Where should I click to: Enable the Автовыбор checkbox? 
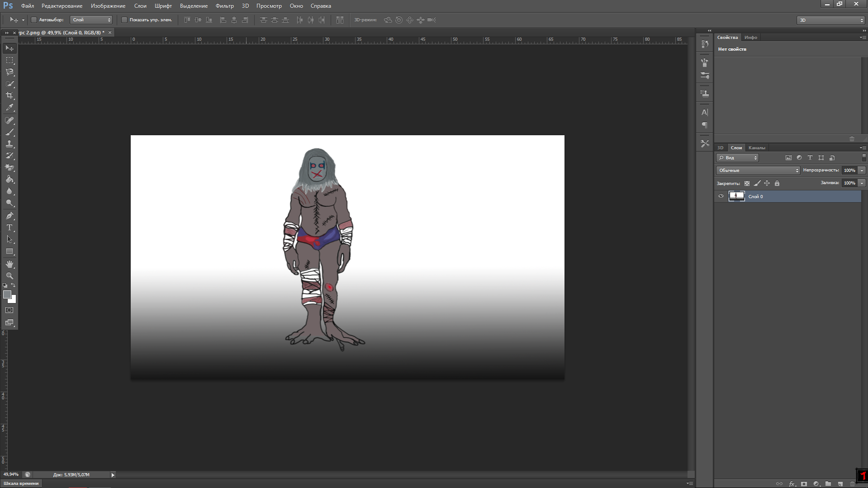(x=34, y=20)
